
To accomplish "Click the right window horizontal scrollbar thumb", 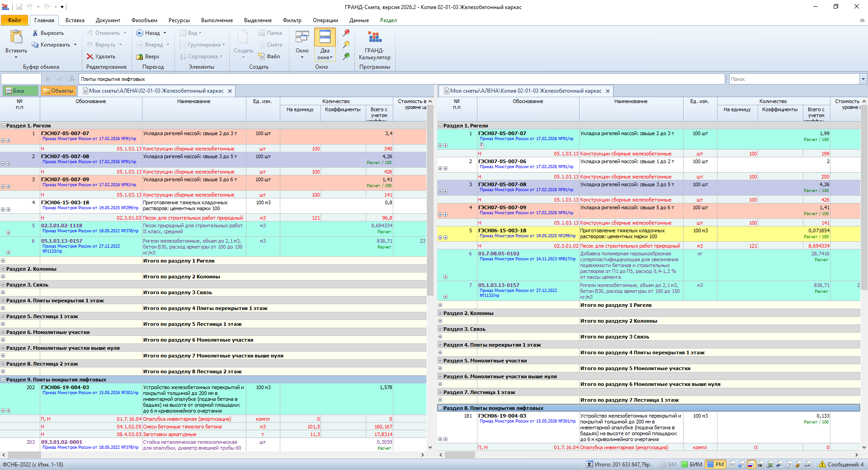I will click(460, 455).
